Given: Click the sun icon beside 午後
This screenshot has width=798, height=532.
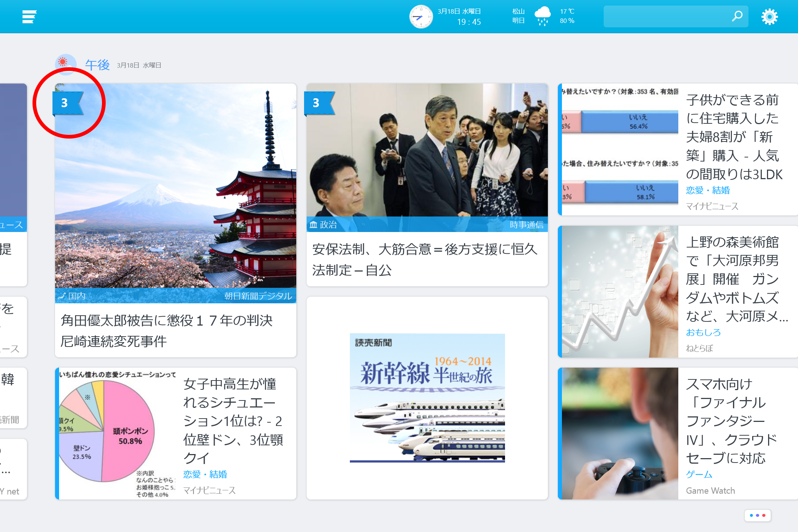Looking at the screenshot, I should click(x=65, y=62).
